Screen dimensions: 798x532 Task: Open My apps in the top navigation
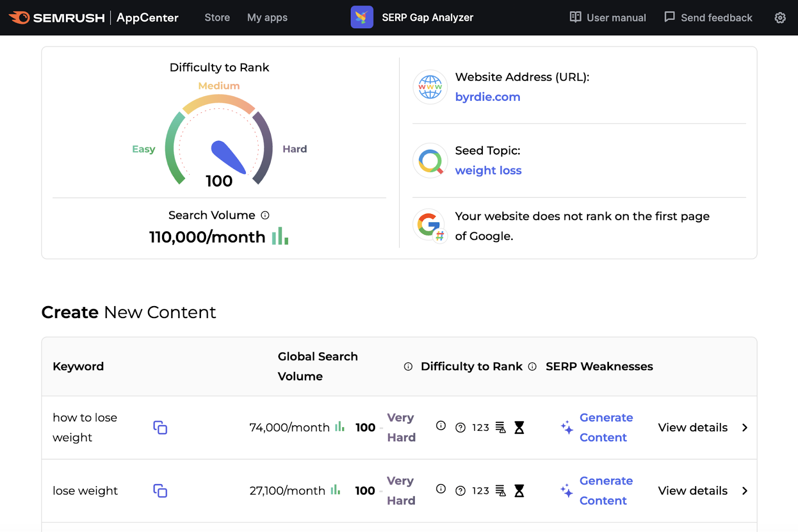[x=267, y=17]
